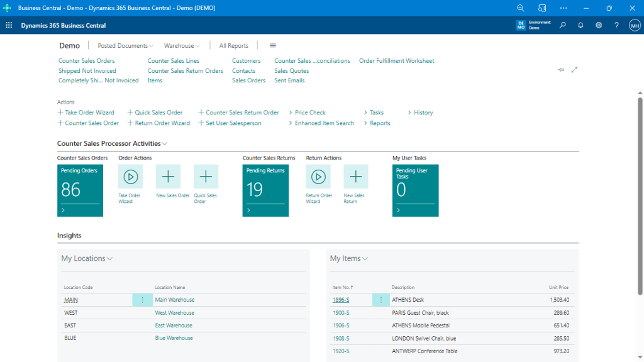This screenshot has height=362, width=644.
Task: Select the All Reports menu item
Action: (233, 45)
